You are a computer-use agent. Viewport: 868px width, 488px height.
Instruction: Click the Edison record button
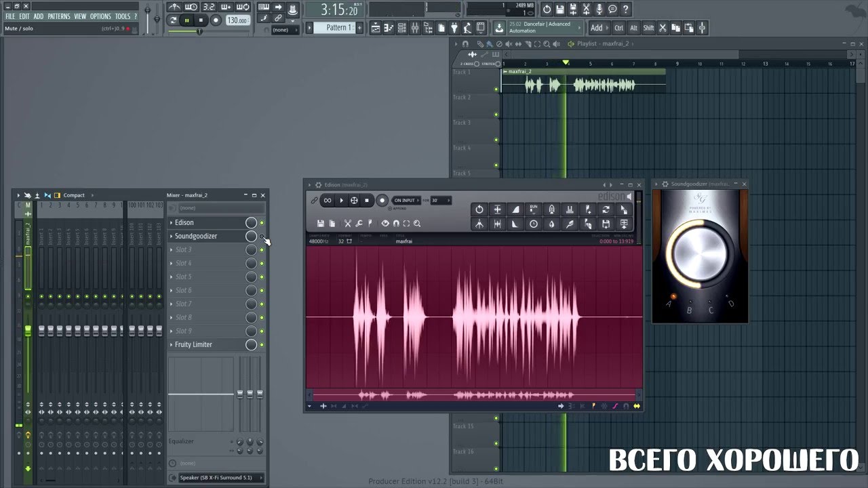[x=382, y=201]
